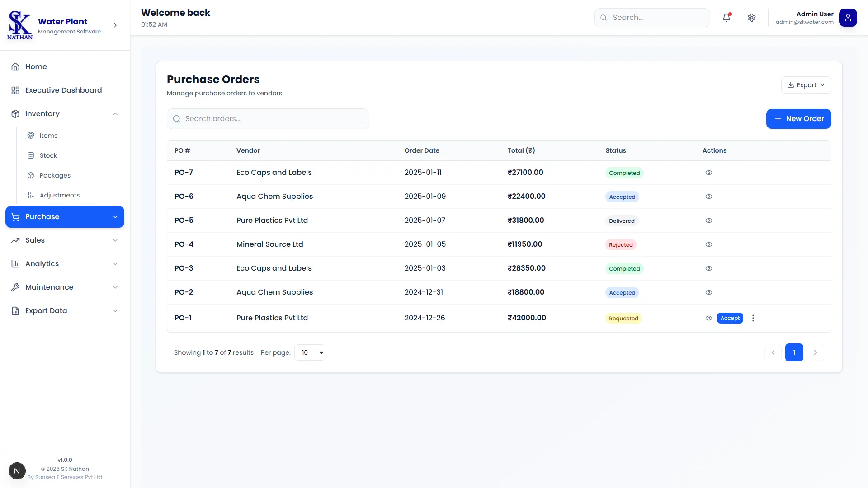868x488 pixels.
Task: Click the total ₹42000.00 cell
Action: tap(527, 318)
